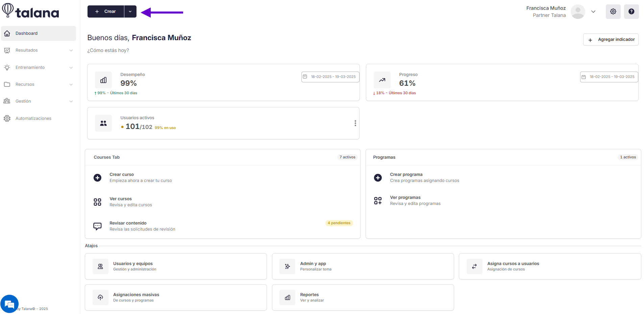The width and height of the screenshot is (644, 314).
Task: Click the Recursos folder icon
Action: pos(7,84)
